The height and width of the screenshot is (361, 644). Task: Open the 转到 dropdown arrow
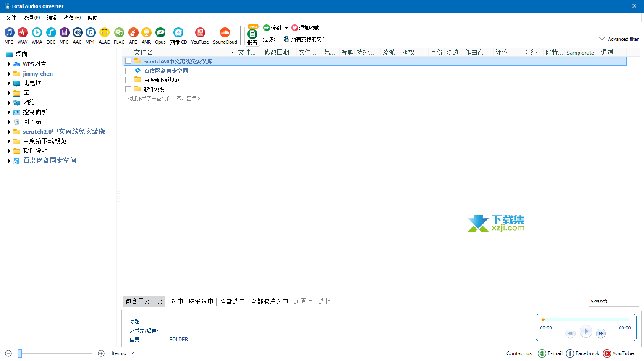(287, 28)
